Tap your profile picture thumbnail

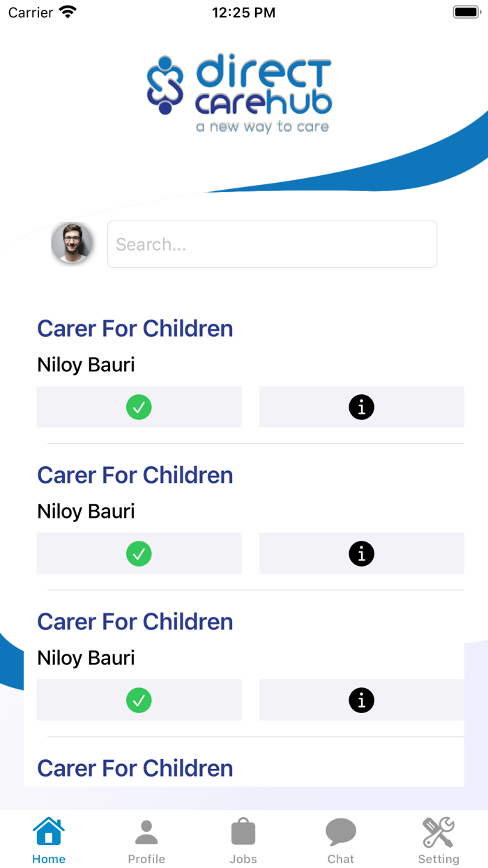pos(73,244)
